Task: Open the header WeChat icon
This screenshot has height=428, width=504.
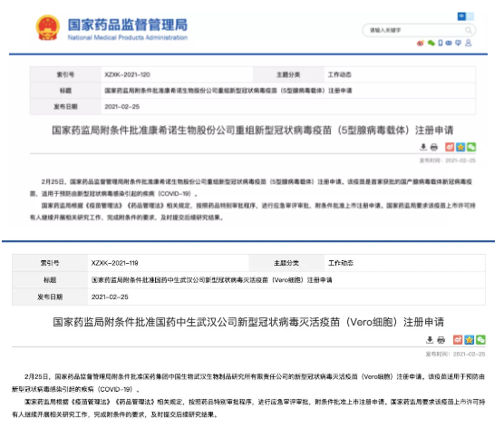Action: [431, 43]
